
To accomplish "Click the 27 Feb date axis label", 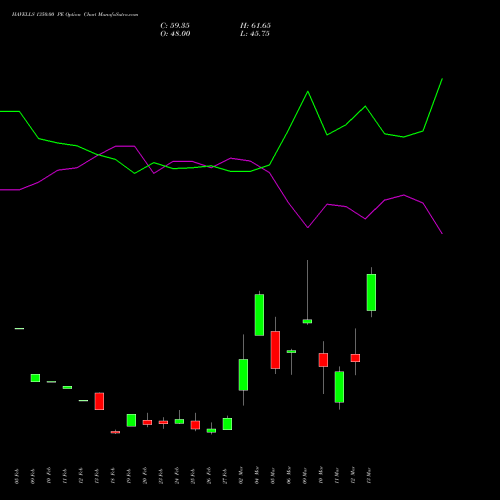I will [225, 476].
